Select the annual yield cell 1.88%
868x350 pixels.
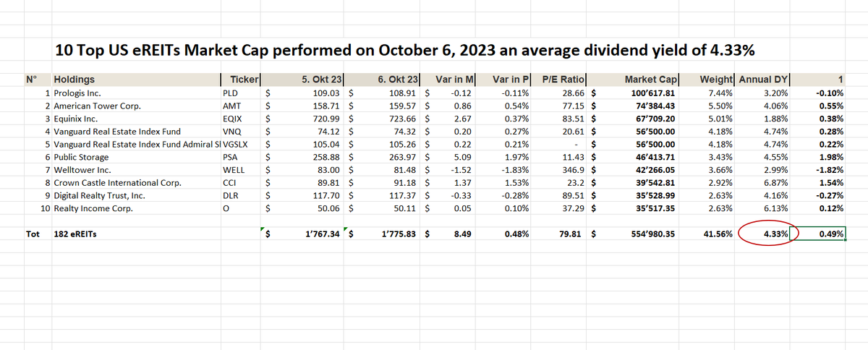(x=776, y=119)
